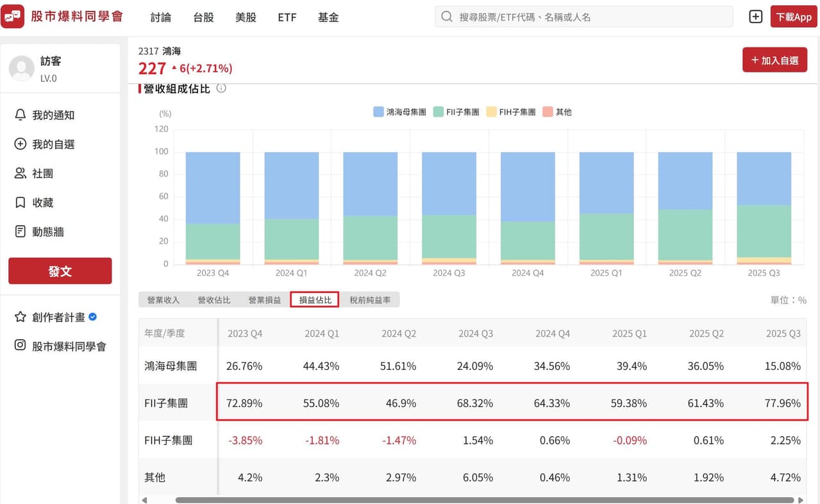Click the guest avatar image
820x504 pixels.
22,69
